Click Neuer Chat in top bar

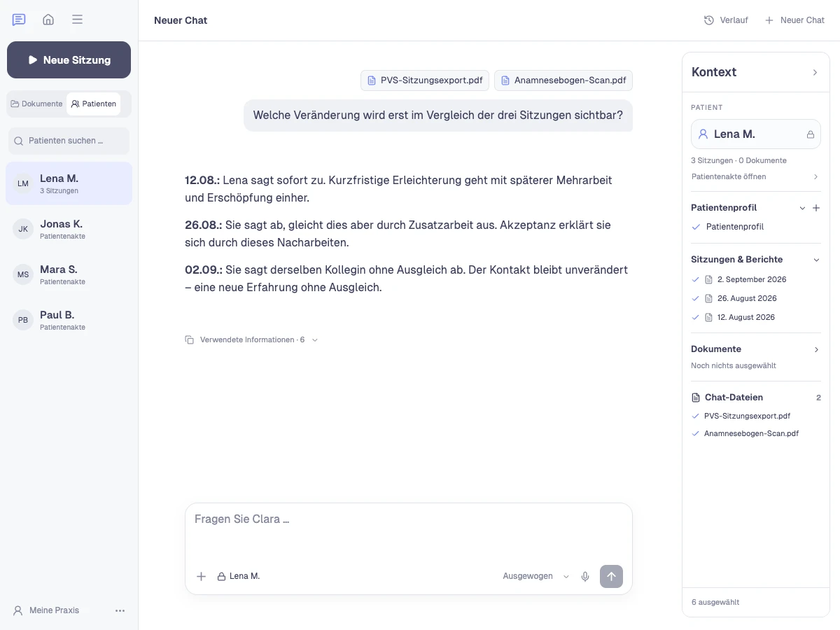click(x=794, y=20)
